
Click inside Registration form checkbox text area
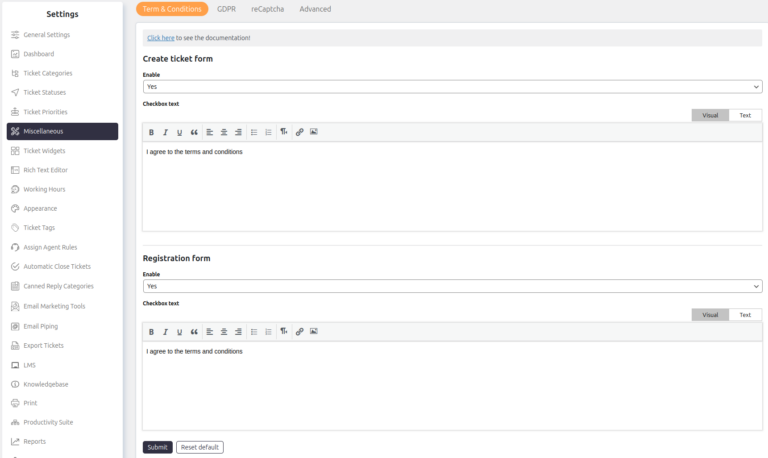point(452,390)
